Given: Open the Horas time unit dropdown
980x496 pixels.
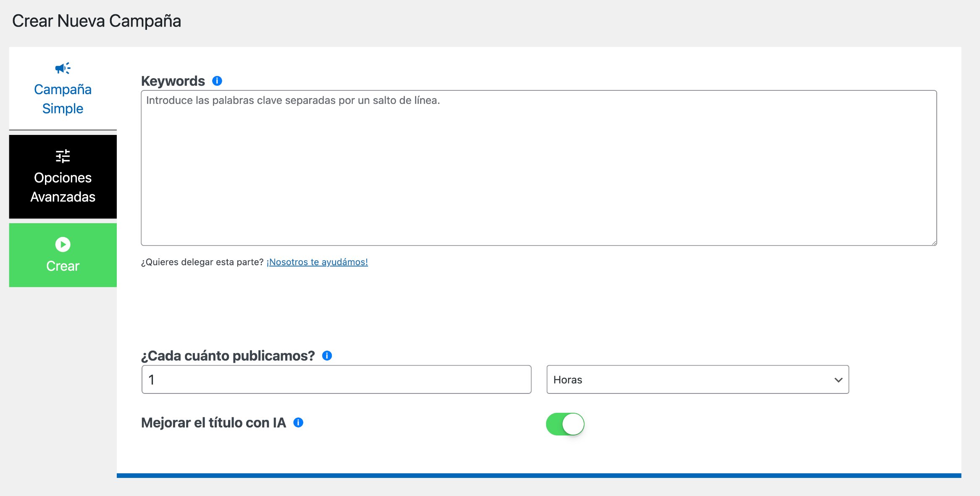Looking at the screenshot, I should click(x=697, y=380).
